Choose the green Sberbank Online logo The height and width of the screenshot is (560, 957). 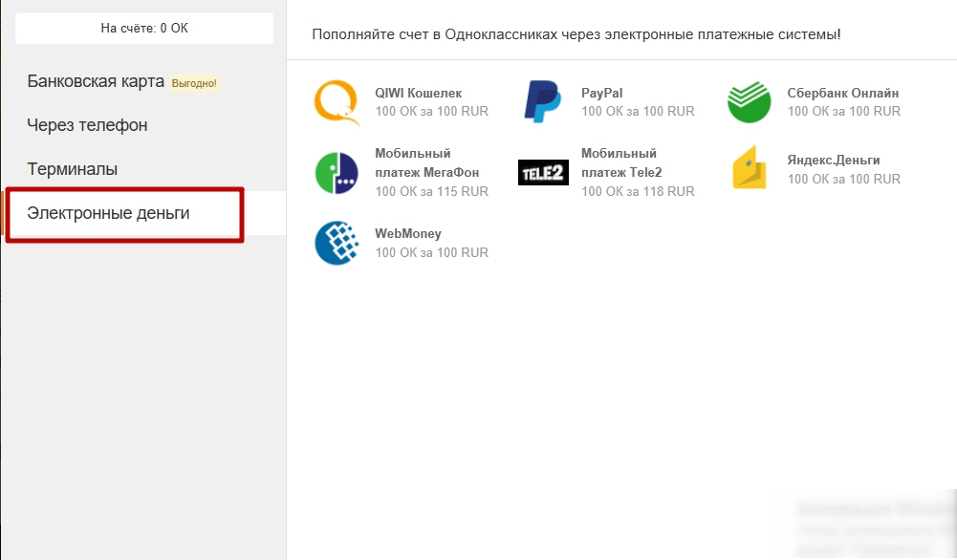click(749, 102)
